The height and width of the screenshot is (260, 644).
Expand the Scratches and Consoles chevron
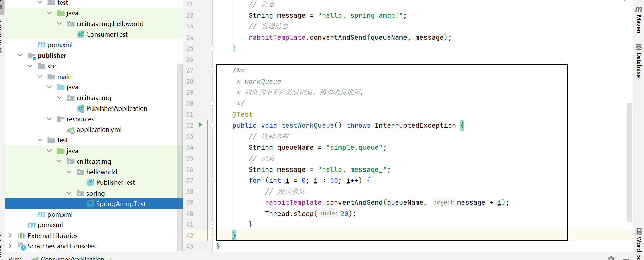pyautogui.click(x=10, y=246)
